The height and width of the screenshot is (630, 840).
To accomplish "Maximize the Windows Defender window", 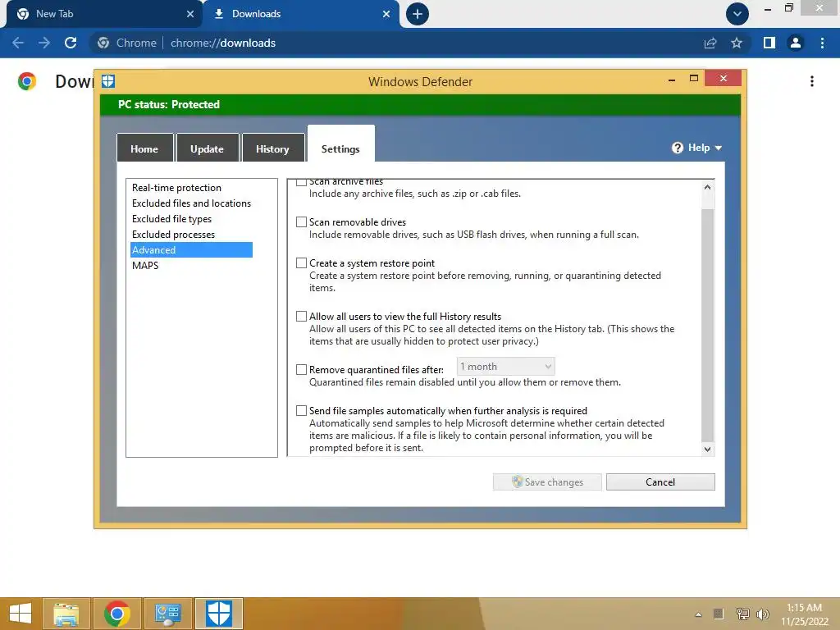I will (x=694, y=79).
